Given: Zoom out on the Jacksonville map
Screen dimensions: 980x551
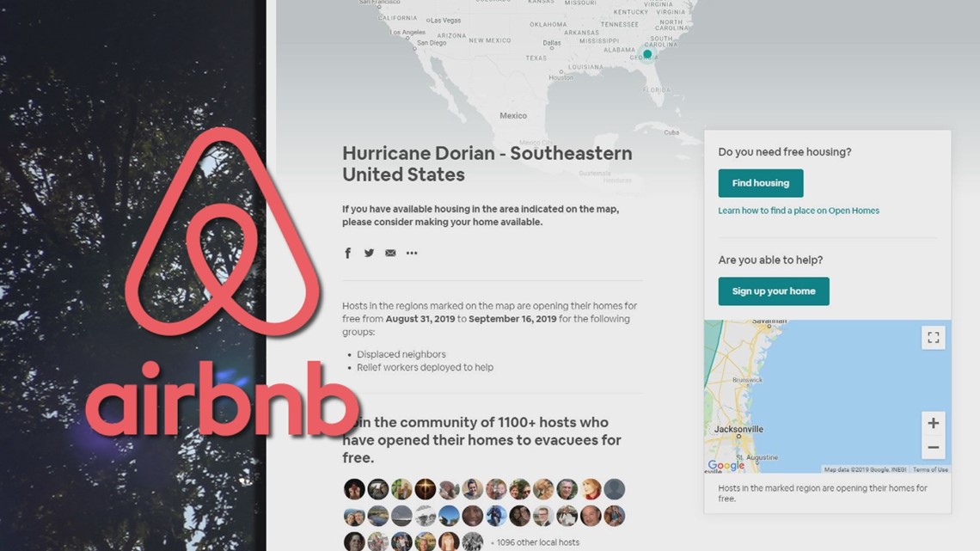Looking at the screenshot, I should tap(933, 447).
